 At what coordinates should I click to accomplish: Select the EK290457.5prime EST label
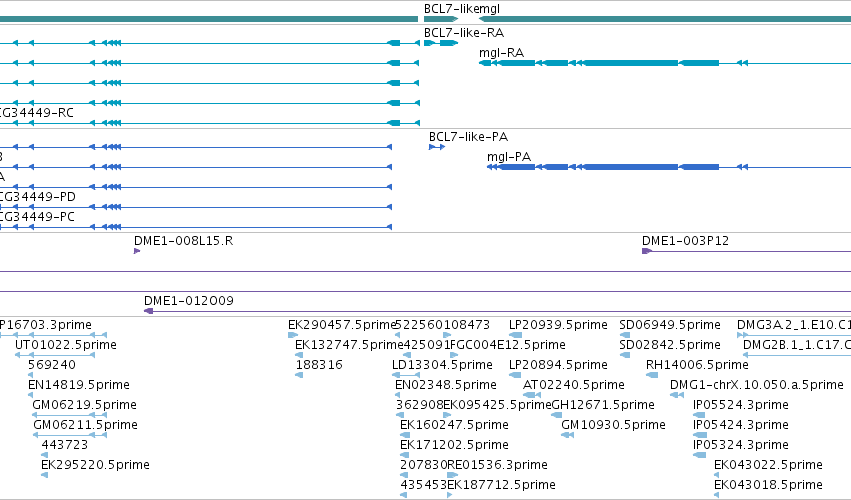point(341,325)
